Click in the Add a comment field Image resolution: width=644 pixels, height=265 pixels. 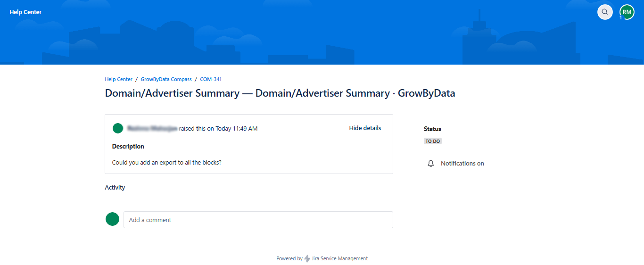(x=258, y=220)
